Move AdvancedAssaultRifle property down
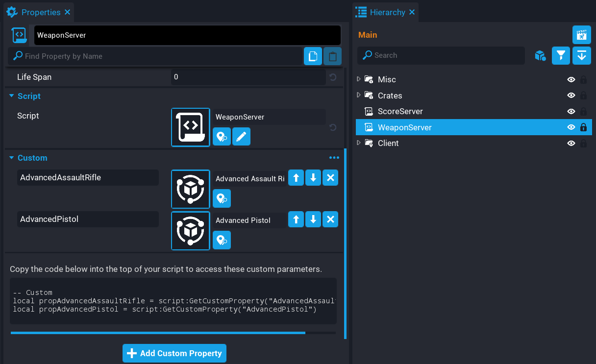The width and height of the screenshot is (596, 364). tap(313, 178)
